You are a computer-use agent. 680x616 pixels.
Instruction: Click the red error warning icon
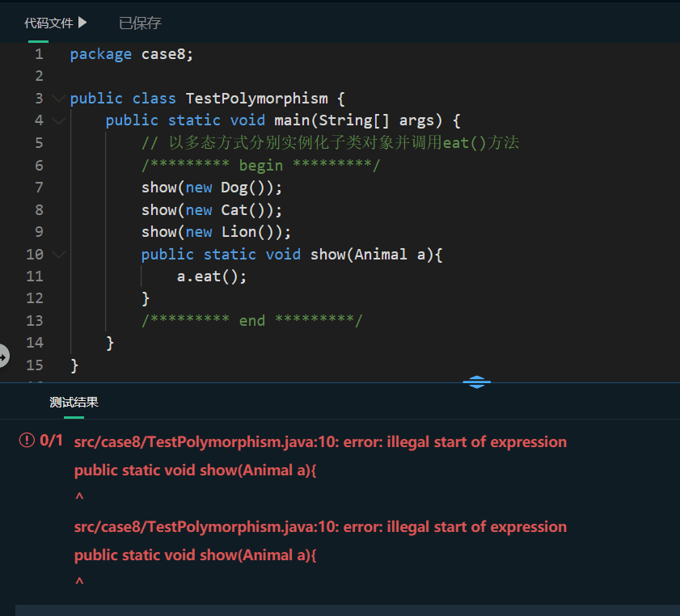pyautogui.click(x=27, y=441)
